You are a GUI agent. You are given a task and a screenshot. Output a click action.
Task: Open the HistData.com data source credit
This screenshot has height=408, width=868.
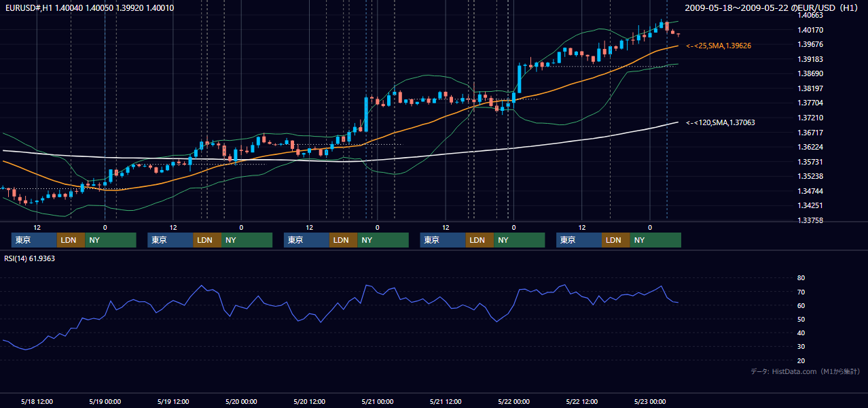coord(806,372)
